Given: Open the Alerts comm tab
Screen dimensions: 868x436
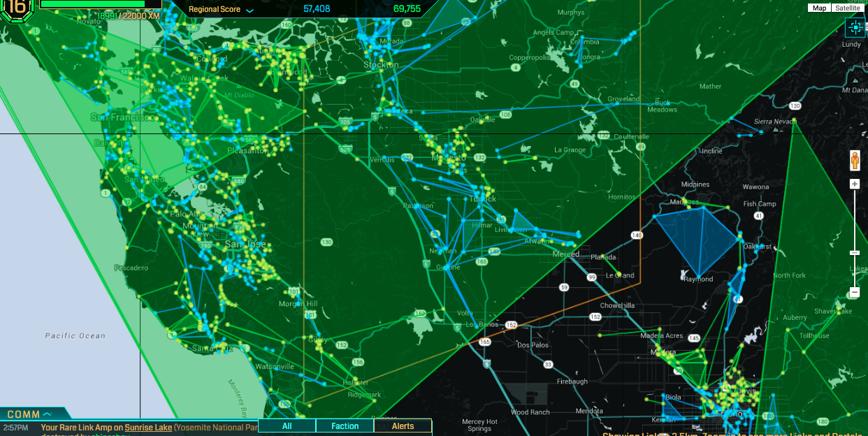Looking at the screenshot, I should (x=403, y=426).
